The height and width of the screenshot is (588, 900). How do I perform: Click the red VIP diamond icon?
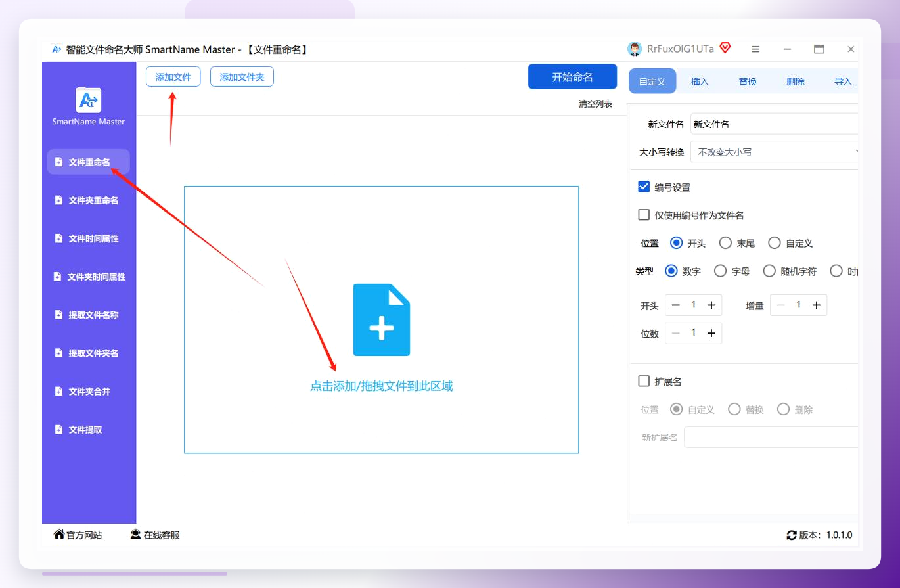point(725,48)
